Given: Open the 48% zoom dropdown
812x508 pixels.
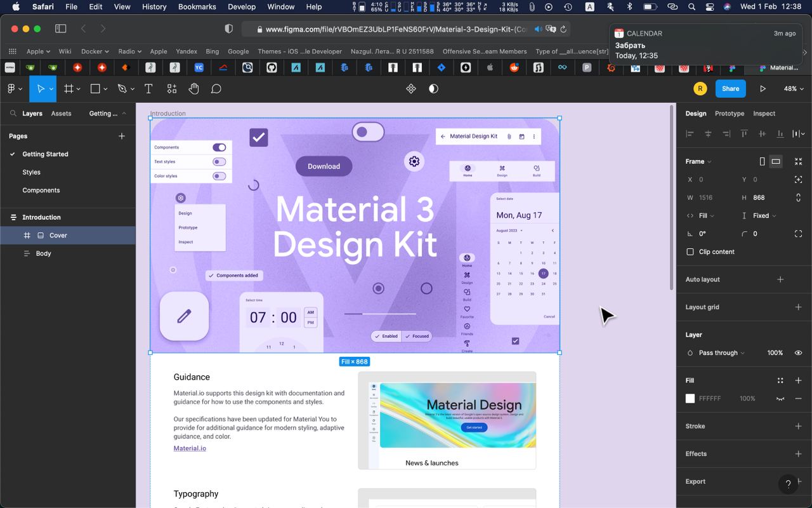Looking at the screenshot, I should 794,89.
